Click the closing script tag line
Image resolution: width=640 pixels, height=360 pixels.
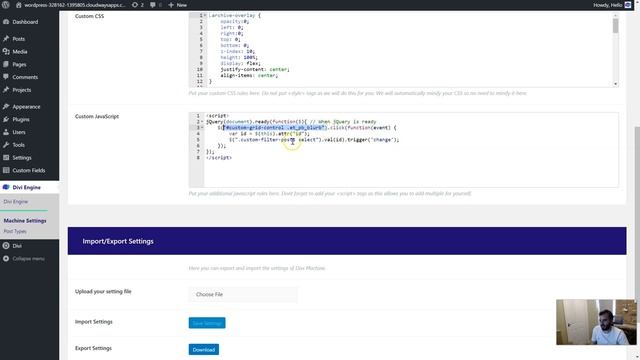(x=219, y=158)
